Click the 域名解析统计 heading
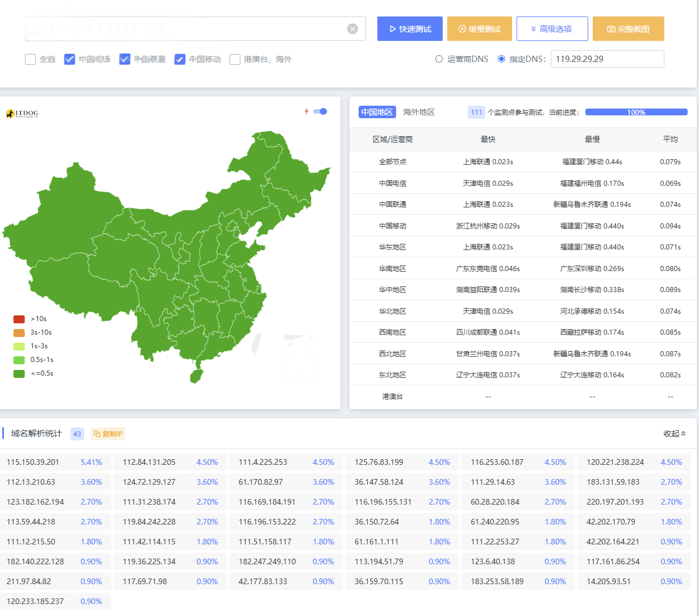 coord(36,434)
